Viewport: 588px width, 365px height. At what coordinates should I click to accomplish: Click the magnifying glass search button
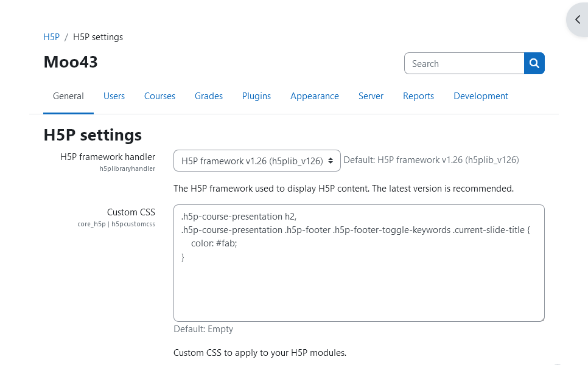tap(534, 63)
